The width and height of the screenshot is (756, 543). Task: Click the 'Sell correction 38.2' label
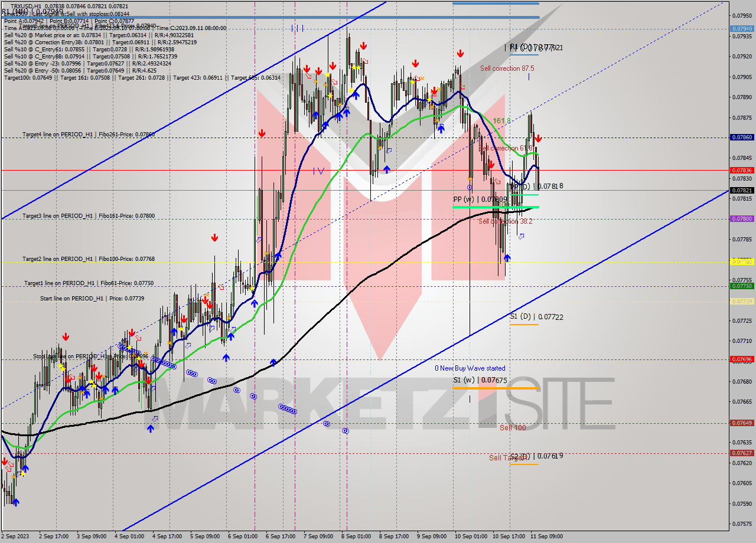(506, 221)
